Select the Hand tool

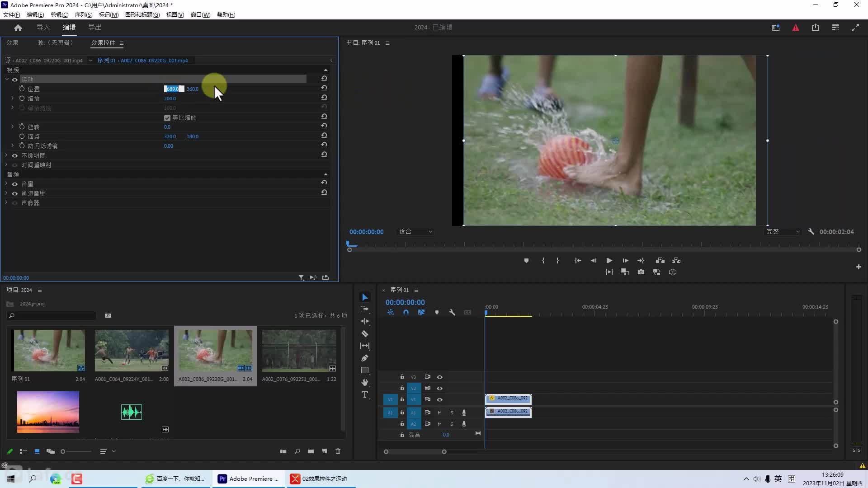click(x=365, y=382)
